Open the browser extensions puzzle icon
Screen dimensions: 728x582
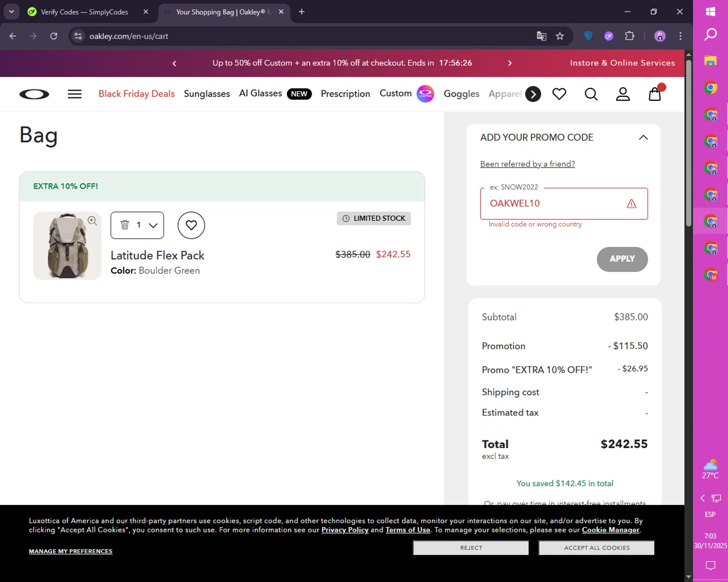point(629,36)
